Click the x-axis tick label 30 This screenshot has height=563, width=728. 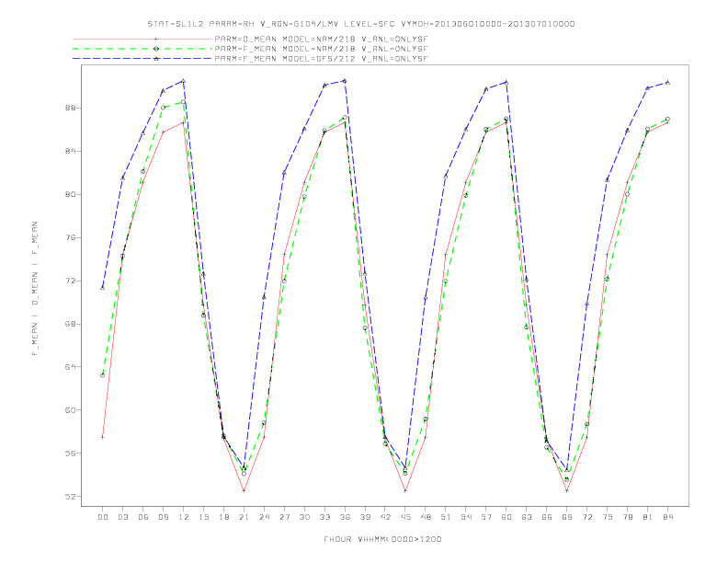(304, 517)
